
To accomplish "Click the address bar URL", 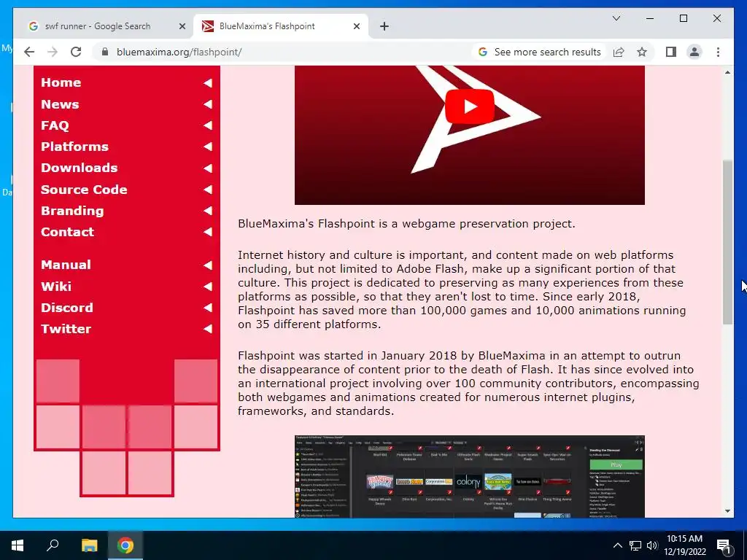I will pos(179,52).
